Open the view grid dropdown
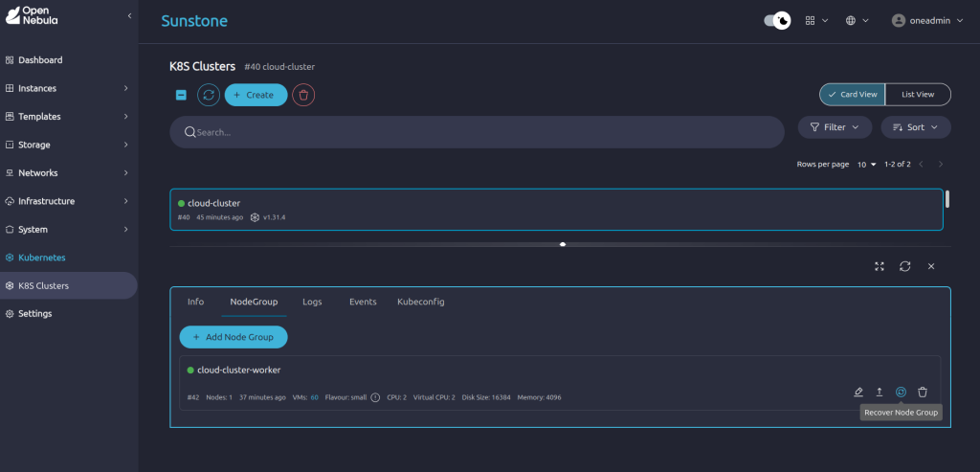The height and width of the screenshot is (472, 980). [816, 21]
